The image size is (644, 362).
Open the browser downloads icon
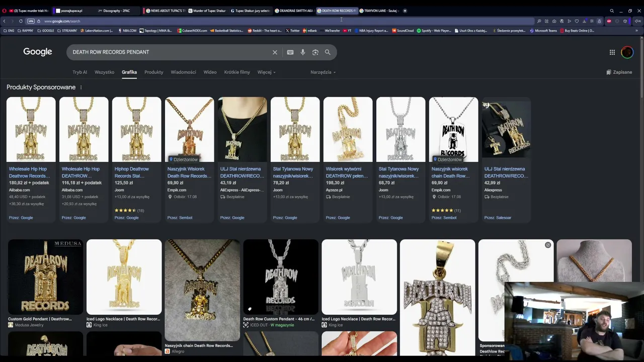pyautogui.click(x=584, y=21)
